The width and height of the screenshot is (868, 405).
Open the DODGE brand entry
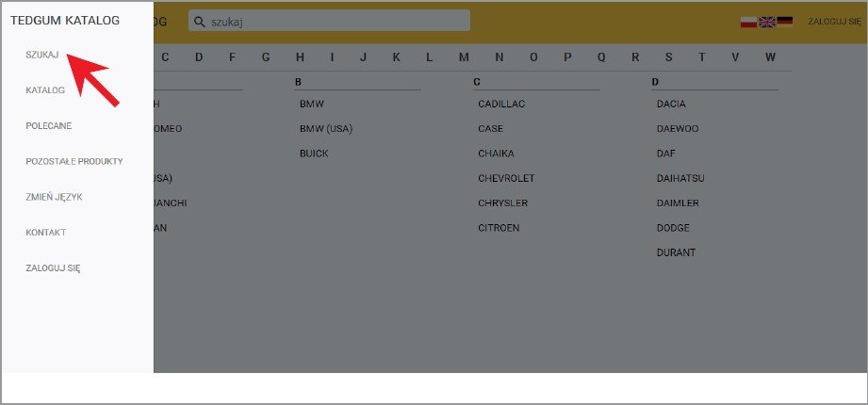[673, 228]
